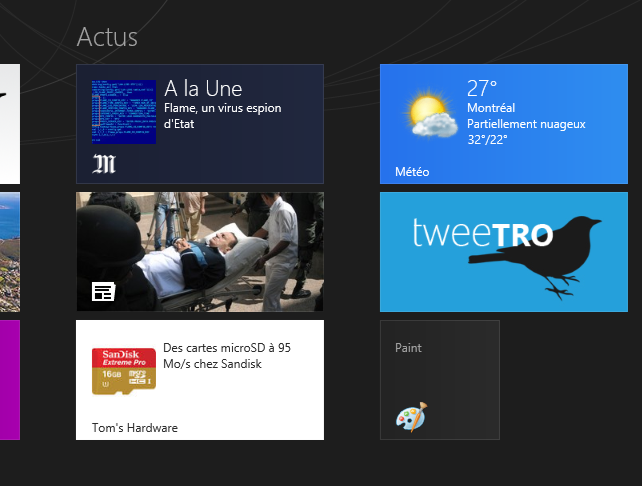Click the Tom's Hardware tile label

[135, 428]
